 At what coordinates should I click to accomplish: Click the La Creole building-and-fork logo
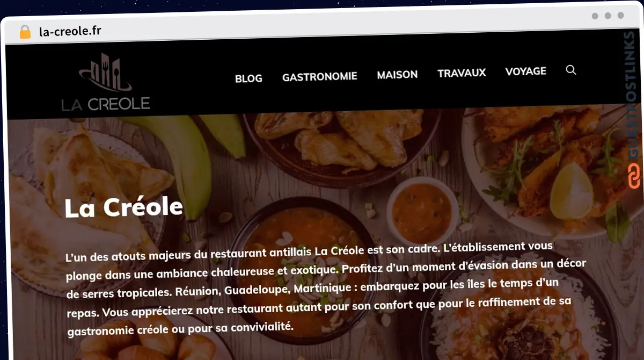pos(105,73)
